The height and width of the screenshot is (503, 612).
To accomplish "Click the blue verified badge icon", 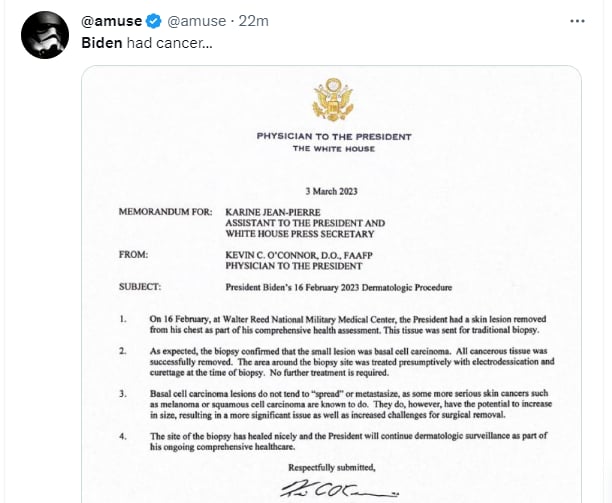I will tap(153, 21).
